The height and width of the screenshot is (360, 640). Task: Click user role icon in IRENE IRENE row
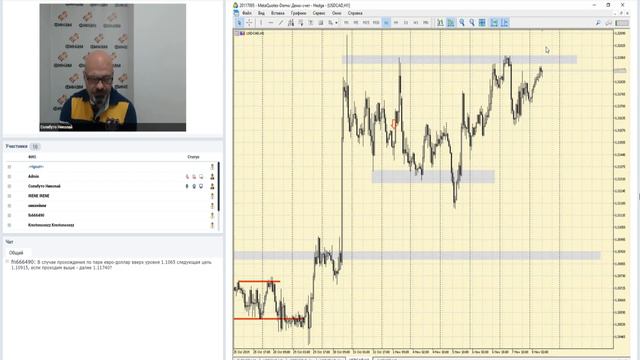tap(212, 196)
